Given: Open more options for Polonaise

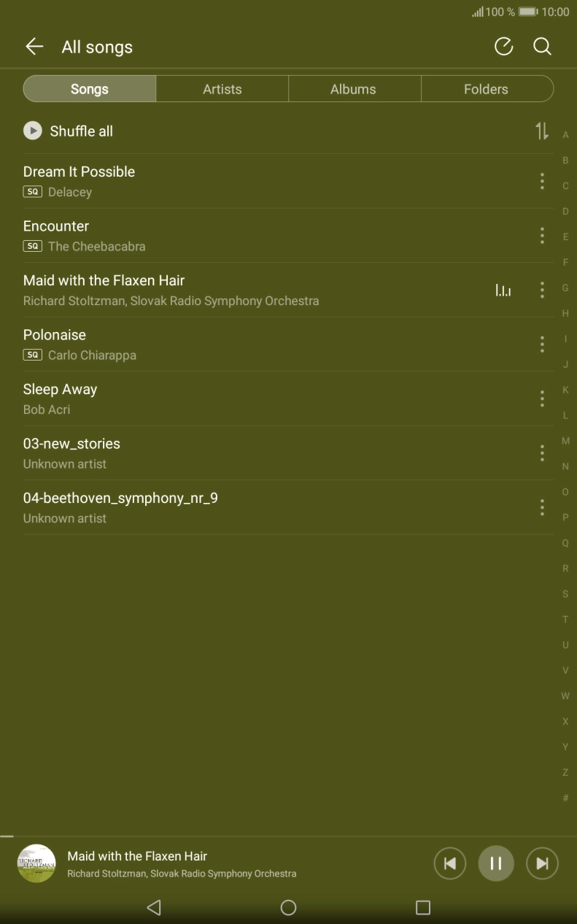Looking at the screenshot, I should (542, 344).
